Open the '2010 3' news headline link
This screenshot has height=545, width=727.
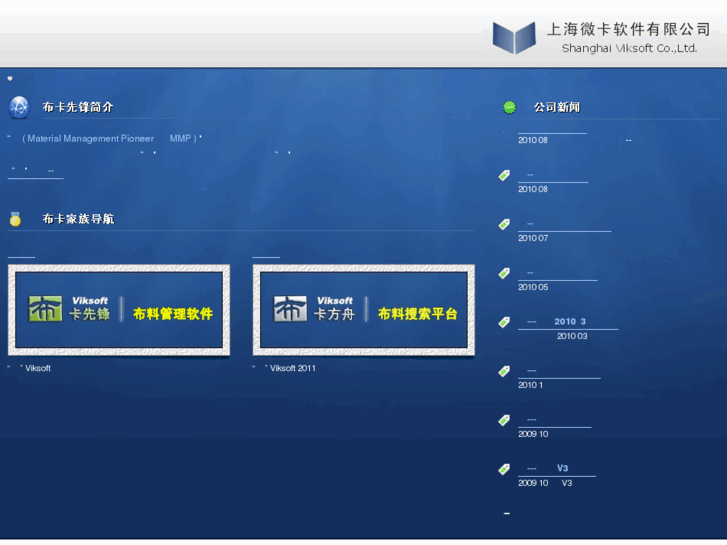tap(568, 322)
